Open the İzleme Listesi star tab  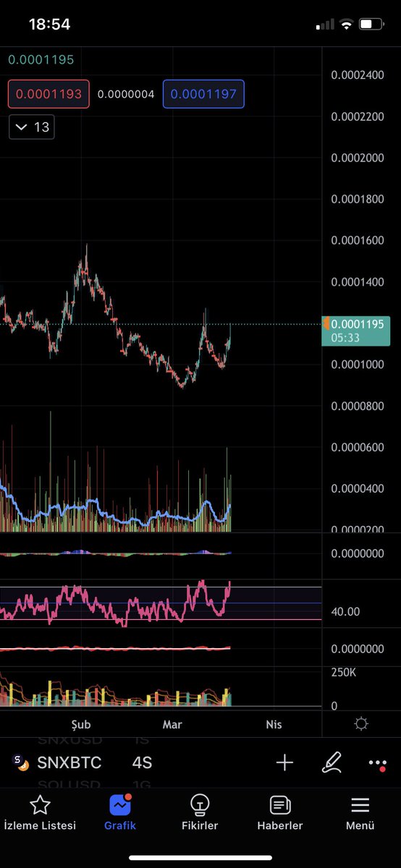(40, 812)
